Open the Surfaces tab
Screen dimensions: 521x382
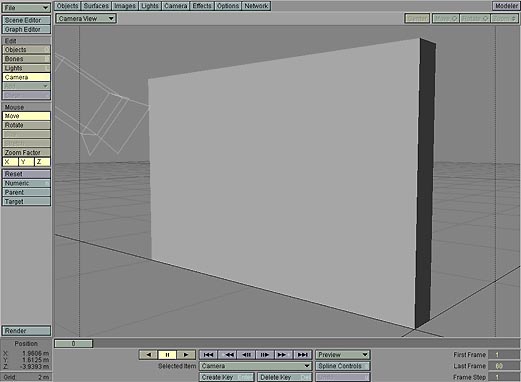point(96,6)
